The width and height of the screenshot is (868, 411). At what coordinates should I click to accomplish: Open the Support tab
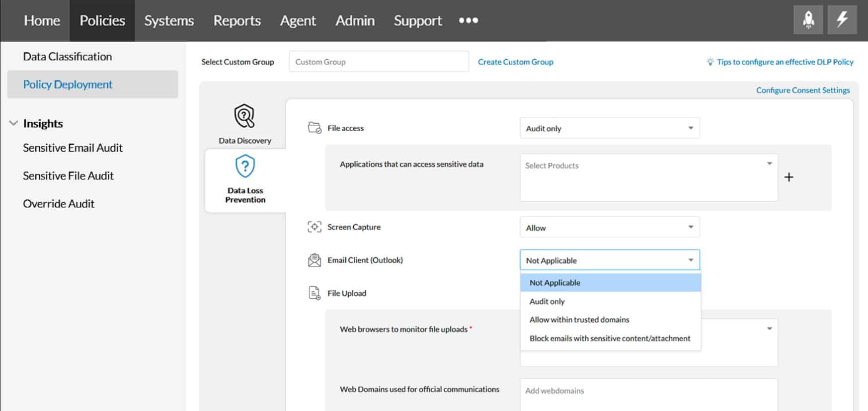click(x=418, y=20)
